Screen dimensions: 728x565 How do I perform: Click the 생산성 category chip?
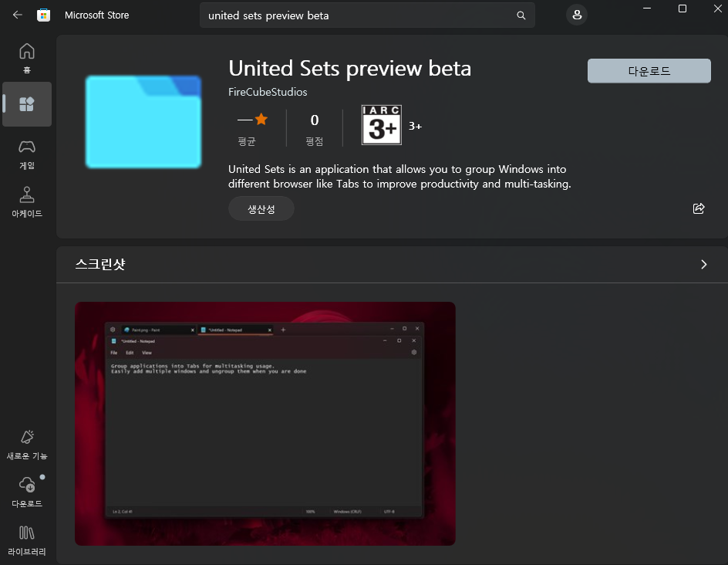tap(261, 208)
